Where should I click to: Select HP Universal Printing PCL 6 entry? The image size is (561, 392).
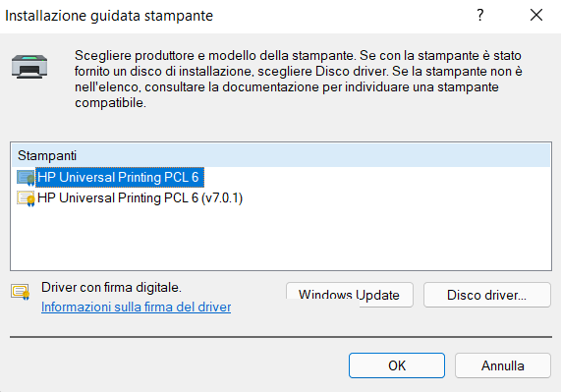(118, 177)
